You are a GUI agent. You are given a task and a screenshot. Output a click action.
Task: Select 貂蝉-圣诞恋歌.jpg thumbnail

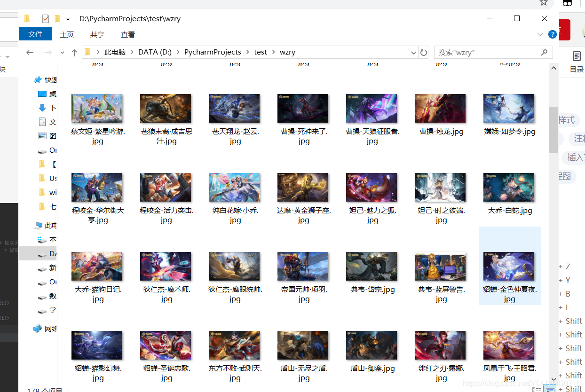[166, 345]
